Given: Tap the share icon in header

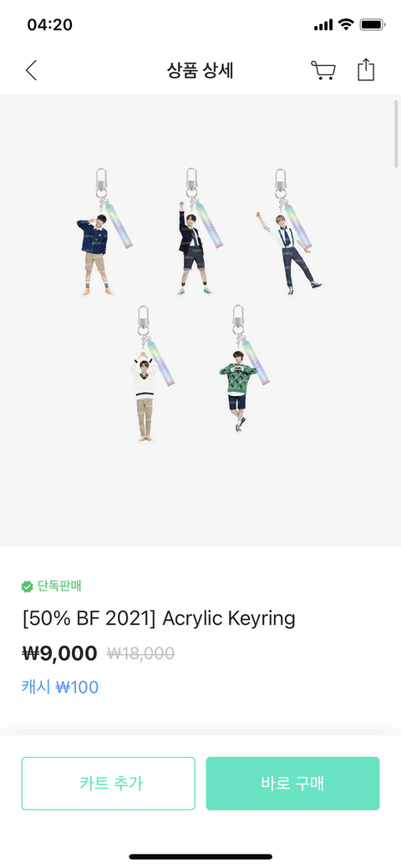Looking at the screenshot, I should 366,69.
